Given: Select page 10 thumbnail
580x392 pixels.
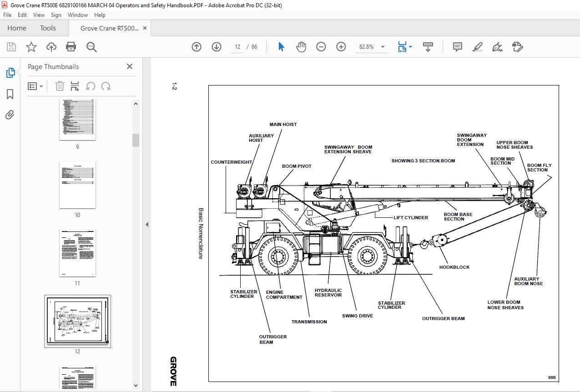Looking at the screenshot, I should point(77,185).
